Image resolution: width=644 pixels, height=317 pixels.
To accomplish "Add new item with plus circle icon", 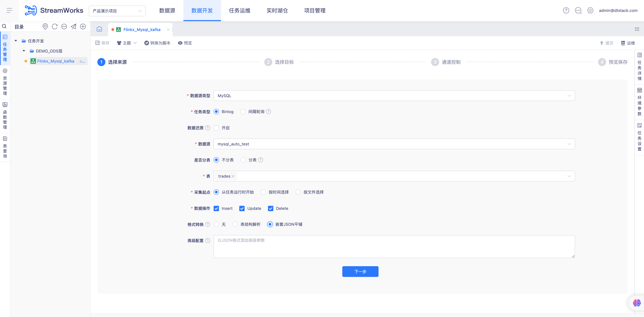I will (x=83, y=27).
